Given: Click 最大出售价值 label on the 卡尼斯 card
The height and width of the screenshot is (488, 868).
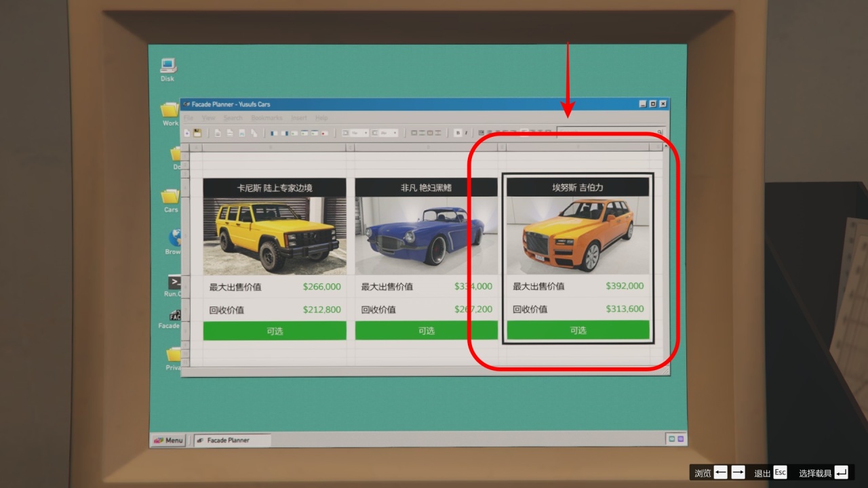Looking at the screenshot, I should pos(235,287).
